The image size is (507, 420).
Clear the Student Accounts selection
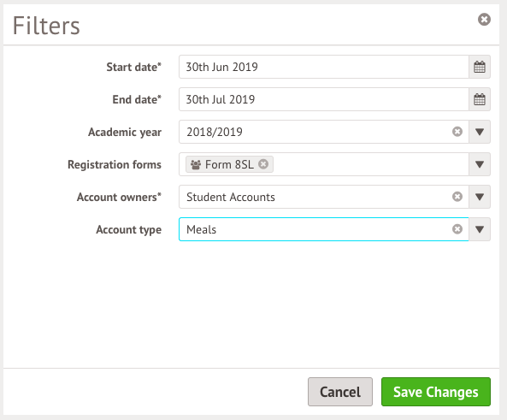click(x=457, y=197)
